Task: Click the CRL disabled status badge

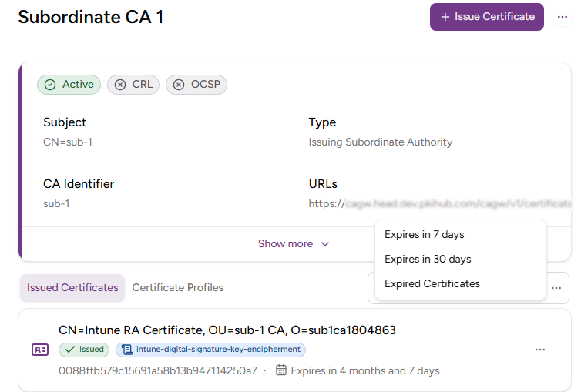Action: point(133,85)
